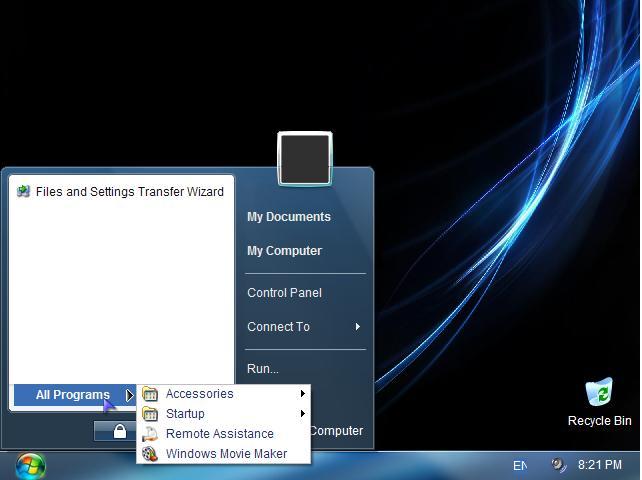The height and width of the screenshot is (480, 642).
Task: Open the Files and Settings Transfer Wizard icon
Action: 24,191
